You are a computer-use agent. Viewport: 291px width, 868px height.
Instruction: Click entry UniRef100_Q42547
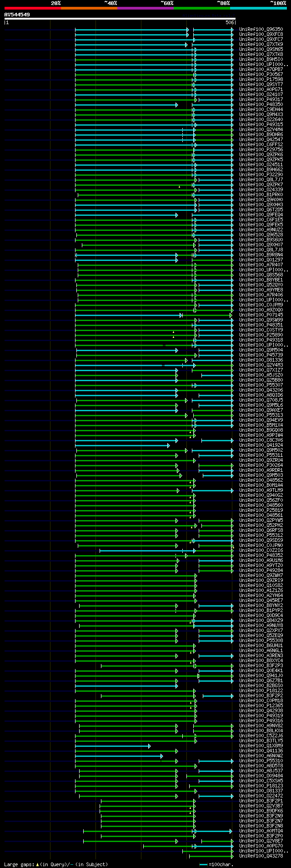pyautogui.click(x=261, y=139)
